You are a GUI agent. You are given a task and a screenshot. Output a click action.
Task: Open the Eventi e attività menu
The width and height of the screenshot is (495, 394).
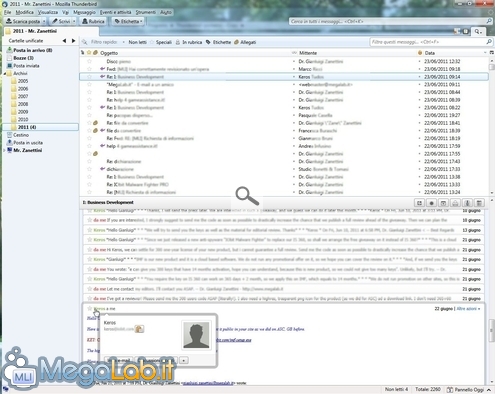pyautogui.click(x=116, y=12)
